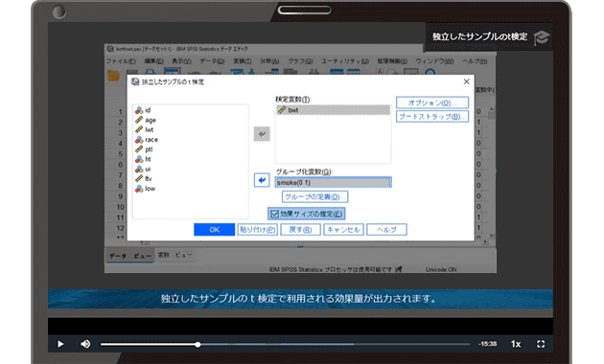Image resolution: width=604 pixels, height=364 pixels.
Task: Play the video
Action: coord(60,344)
